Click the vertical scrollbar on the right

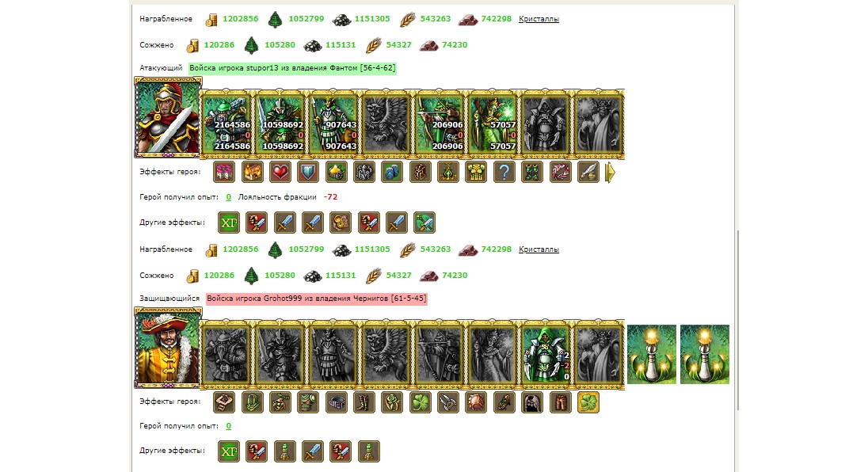tap(737, 320)
